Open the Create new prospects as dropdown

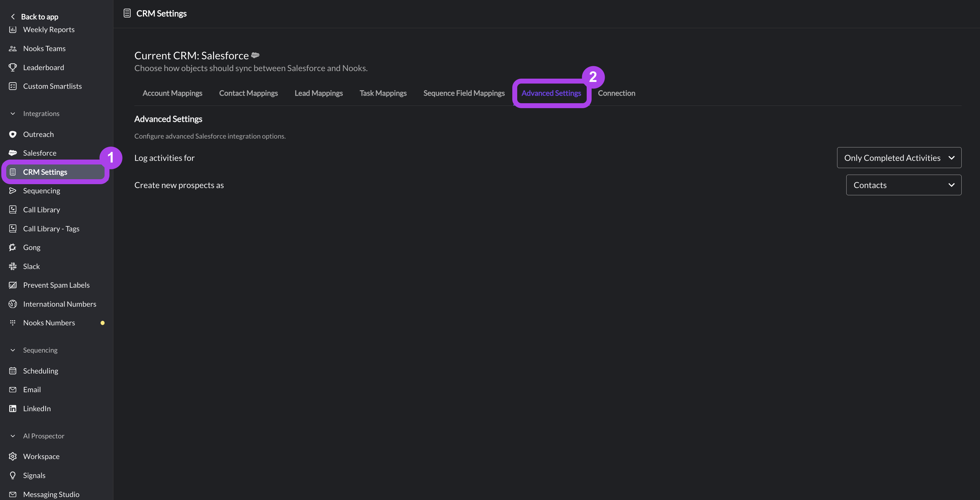click(904, 185)
